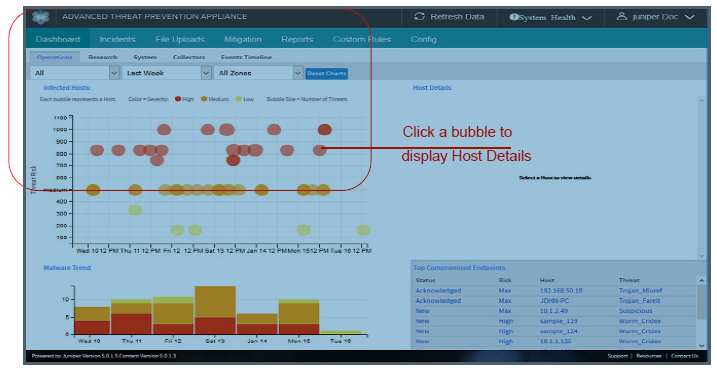Click the Refresh Data circular arrows icon

tap(419, 16)
